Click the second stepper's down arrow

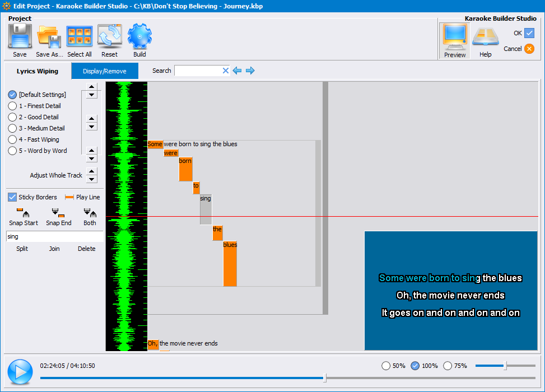point(91,127)
